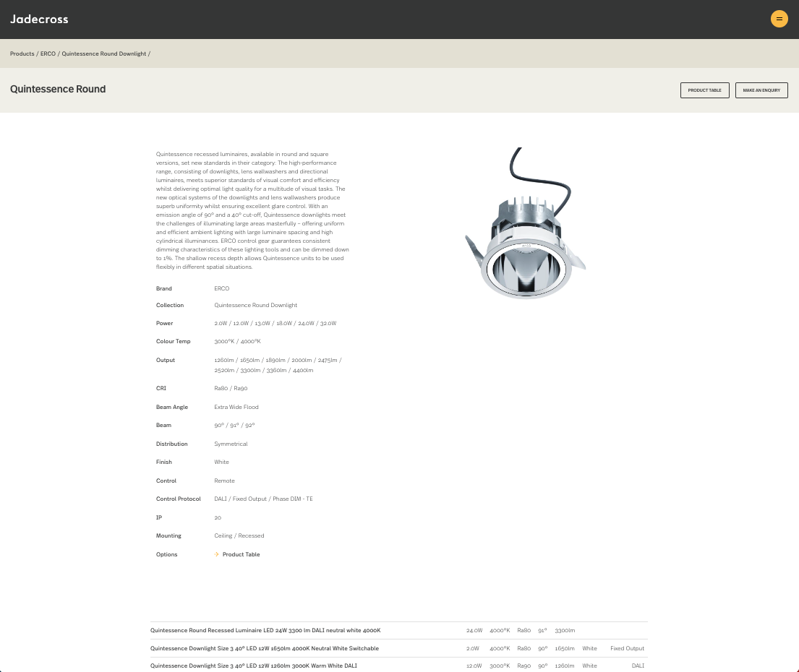Open the 24W 3300 lm DALI neutral white row
The width and height of the screenshot is (799, 672).
[x=399, y=630]
